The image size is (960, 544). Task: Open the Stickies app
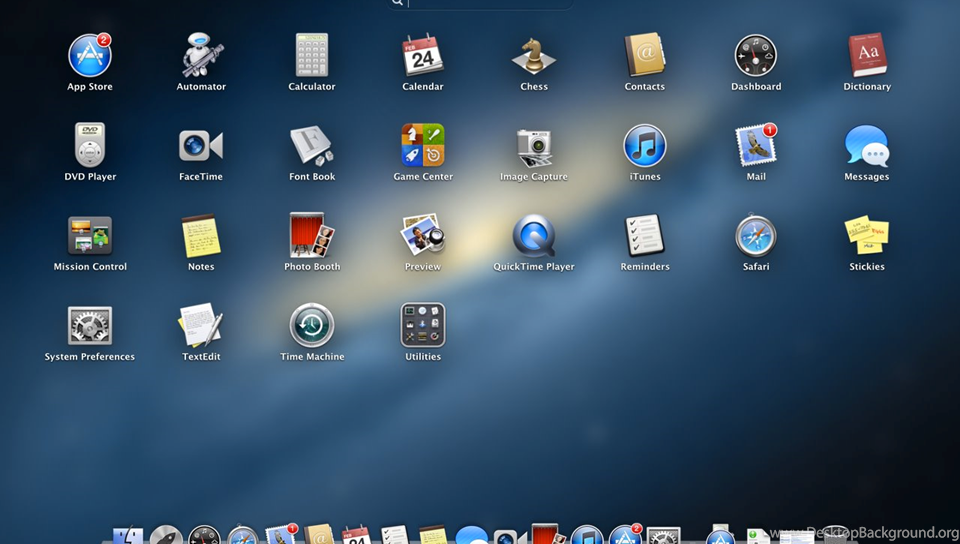pyautogui.click(x=867, y=236)
